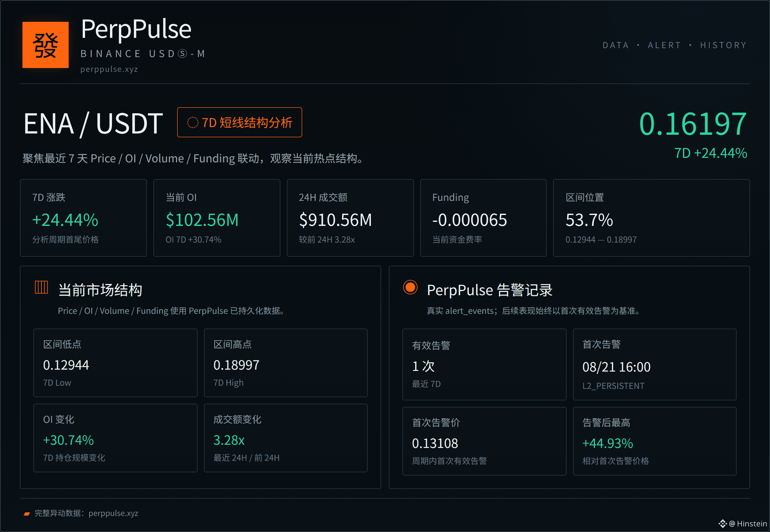Click the 成交额变化 label

point(237,419)
